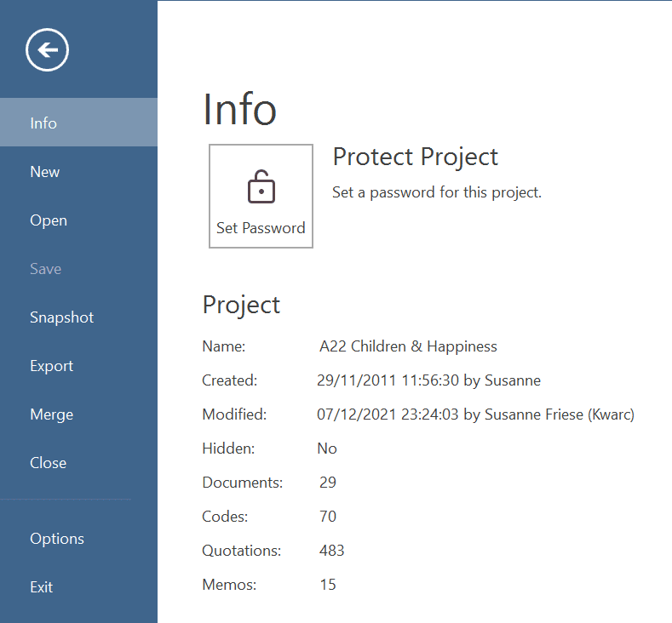672x623 pixels.
Task: Select Snapshot in the backstage menu
Action: coord(78,317)
